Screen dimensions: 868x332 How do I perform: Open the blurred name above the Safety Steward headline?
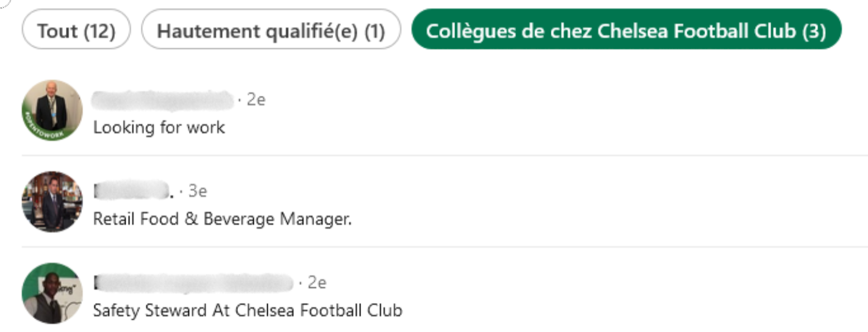193,283
